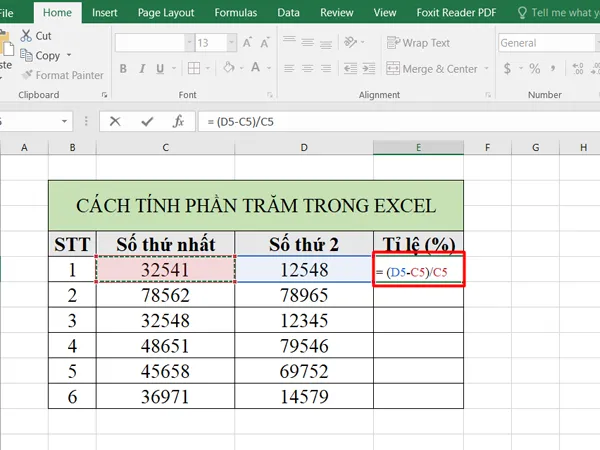Cancel formula entry with the X icon

click(x=115, y=121)
